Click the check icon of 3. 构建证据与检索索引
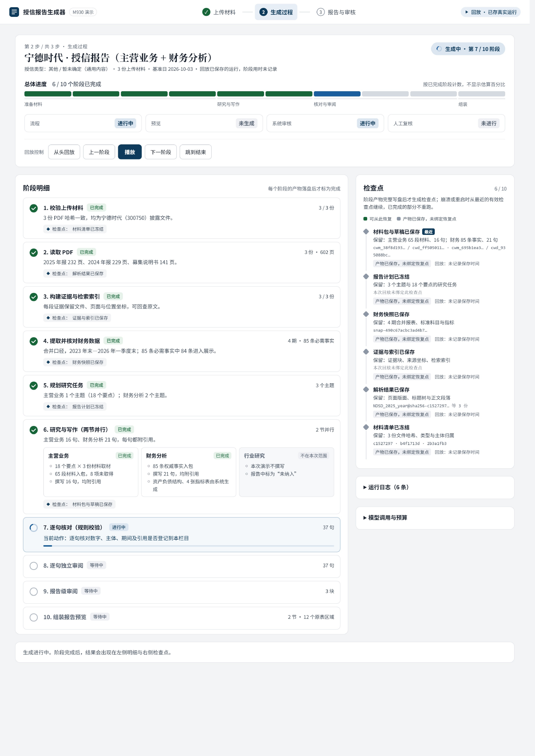 [34, 297]
